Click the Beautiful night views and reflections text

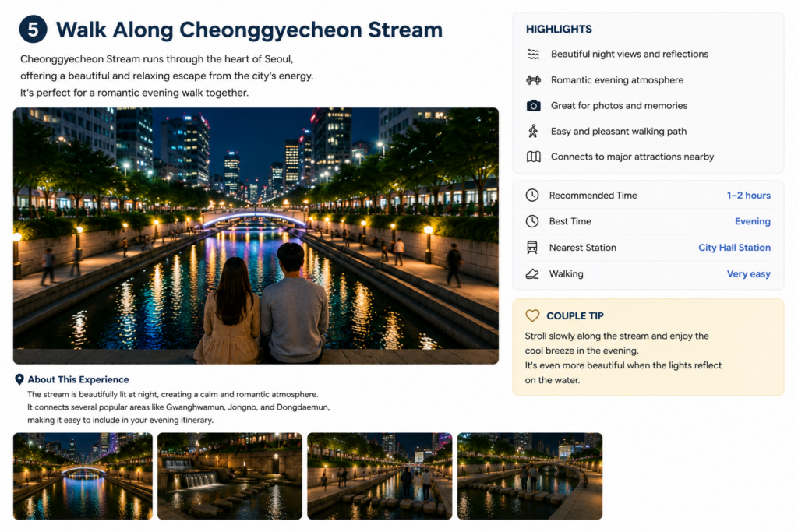pyautogui.click(x=630, y=54)
